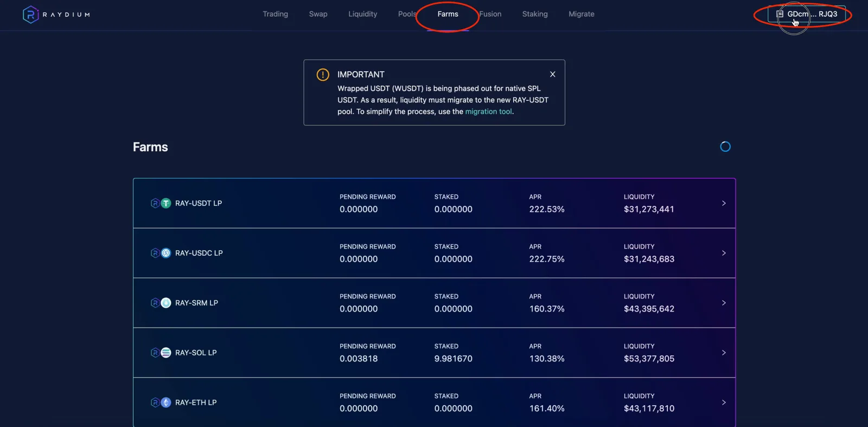Expand the RAY-SRM LP farm row

[724, 303]
